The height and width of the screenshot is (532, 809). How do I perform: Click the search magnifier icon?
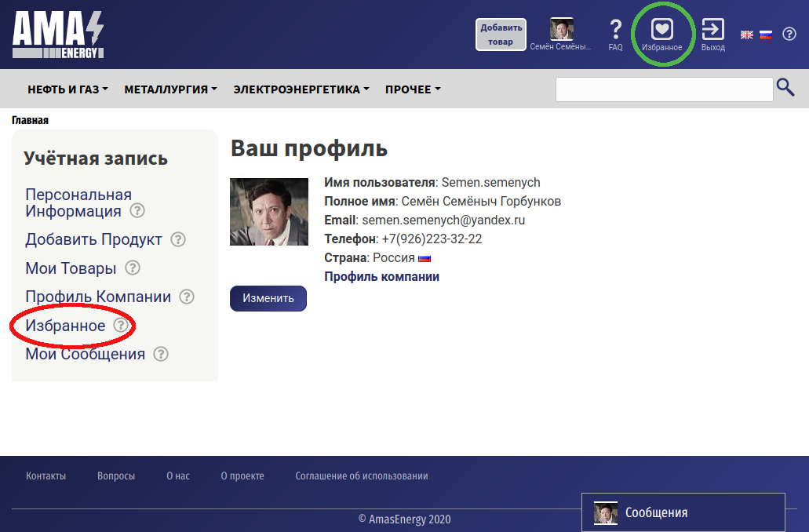[785, 88]
